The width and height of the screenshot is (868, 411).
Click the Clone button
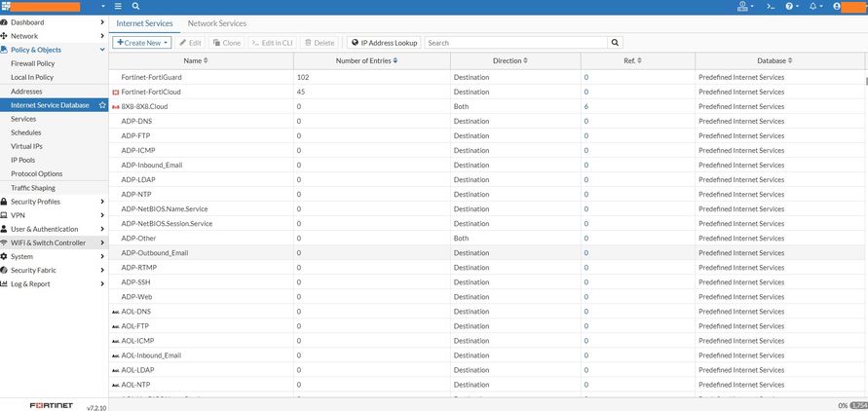pyautogui.click(x=227, y=43)
